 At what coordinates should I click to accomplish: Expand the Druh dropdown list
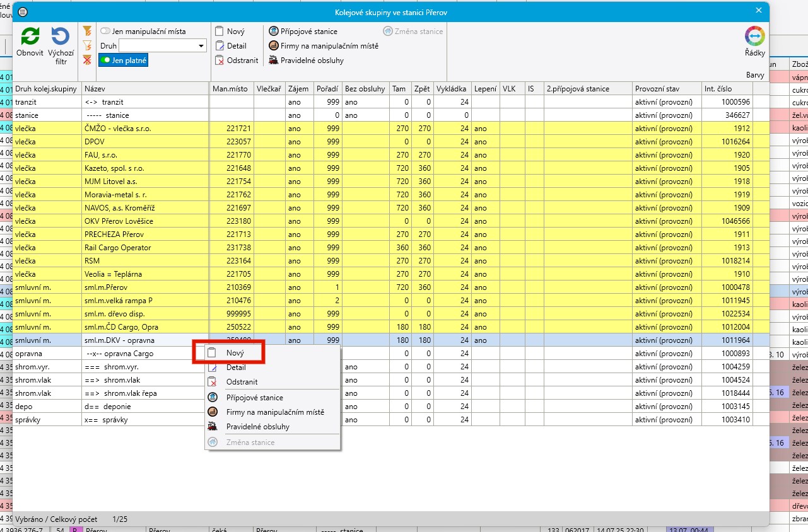(x=202, y=46)
